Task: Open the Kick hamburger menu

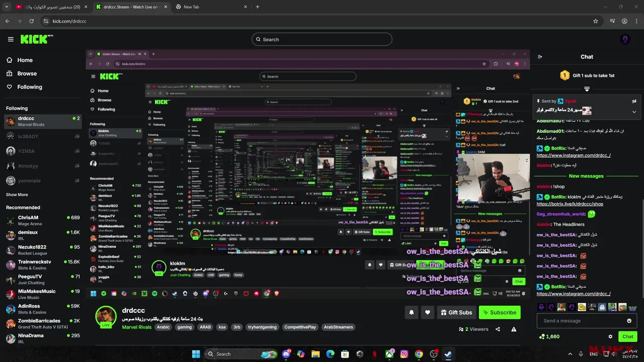Action: pyautogui.click(x=11, y=39)
